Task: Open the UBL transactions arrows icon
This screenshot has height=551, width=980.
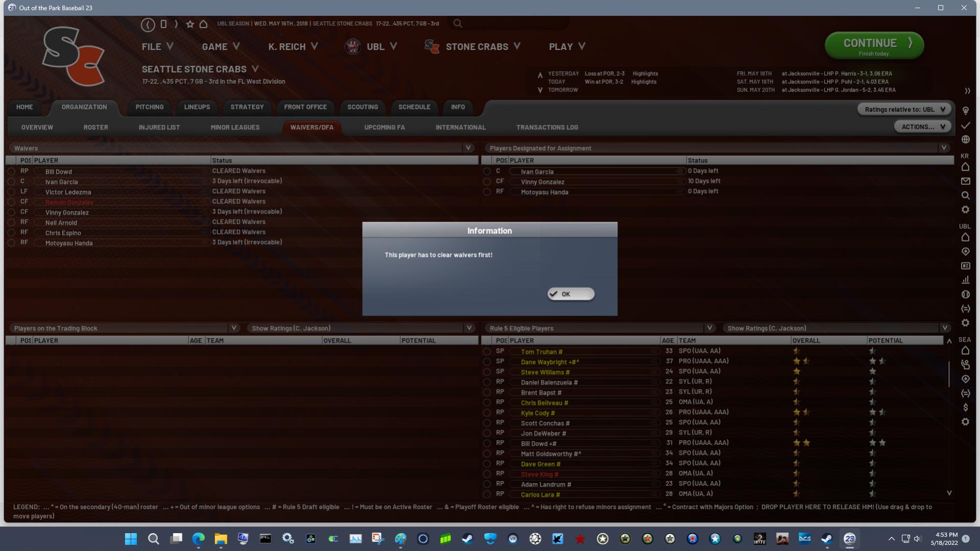Action: coord(965,309)
